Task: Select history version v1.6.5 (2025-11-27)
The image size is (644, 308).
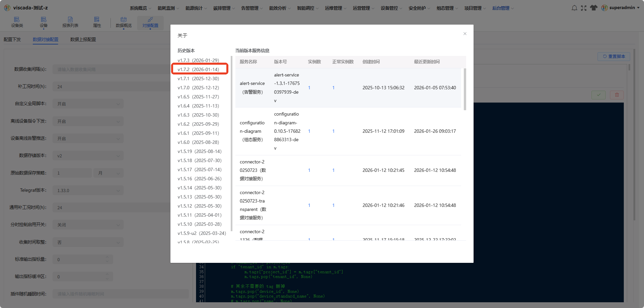Action: (x=198, y=97)
